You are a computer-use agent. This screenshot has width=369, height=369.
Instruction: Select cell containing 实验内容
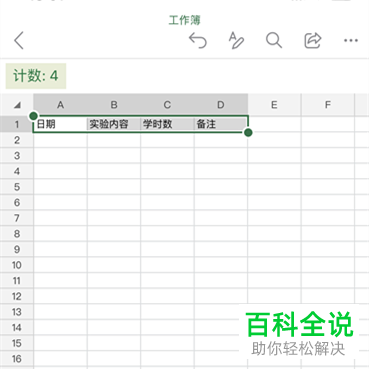point(114,124)
